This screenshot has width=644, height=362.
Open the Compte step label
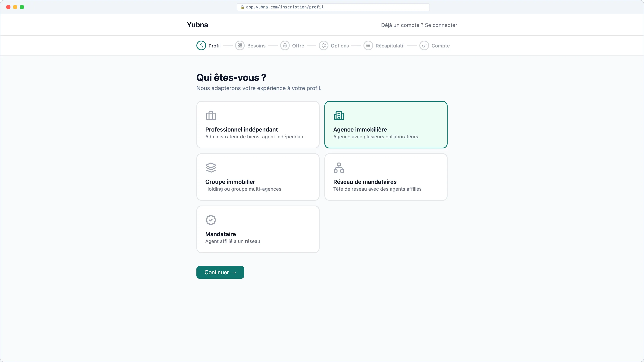[441, 46]
